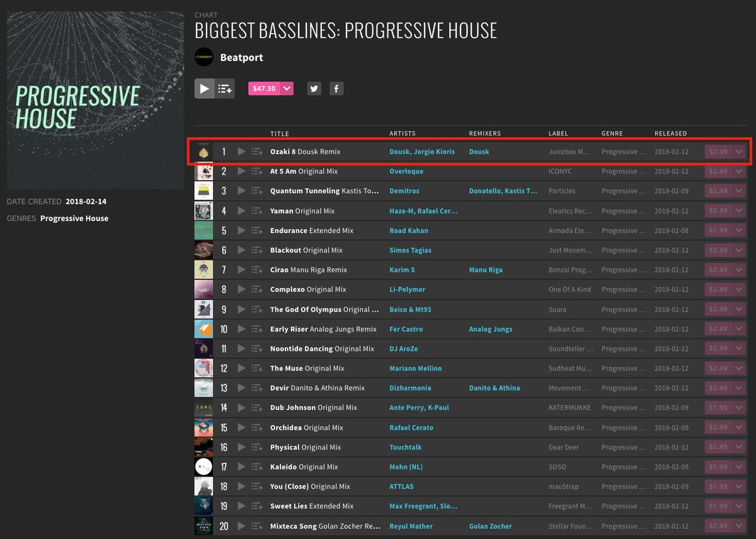Play track Orchidea Original Mix
Viewport: 756px width, 539px height.
click(241, 428)
